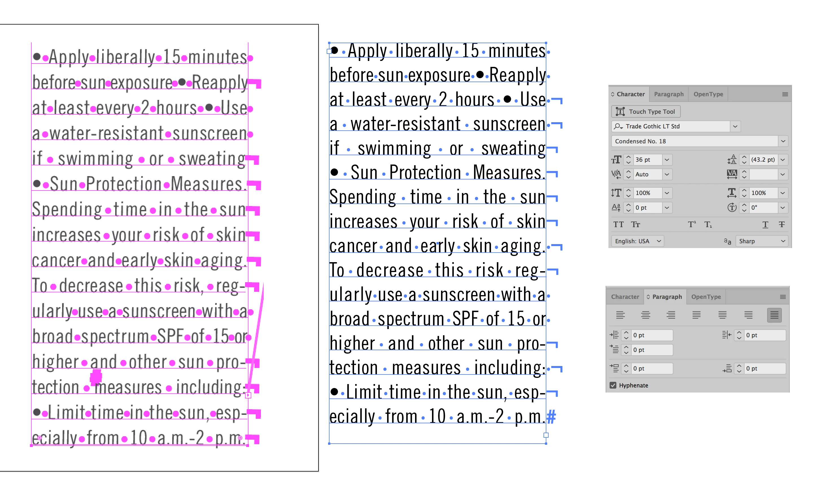814x504 pixels.
Task: Toggle Underline text style icon
Action: tap(765, 224)
